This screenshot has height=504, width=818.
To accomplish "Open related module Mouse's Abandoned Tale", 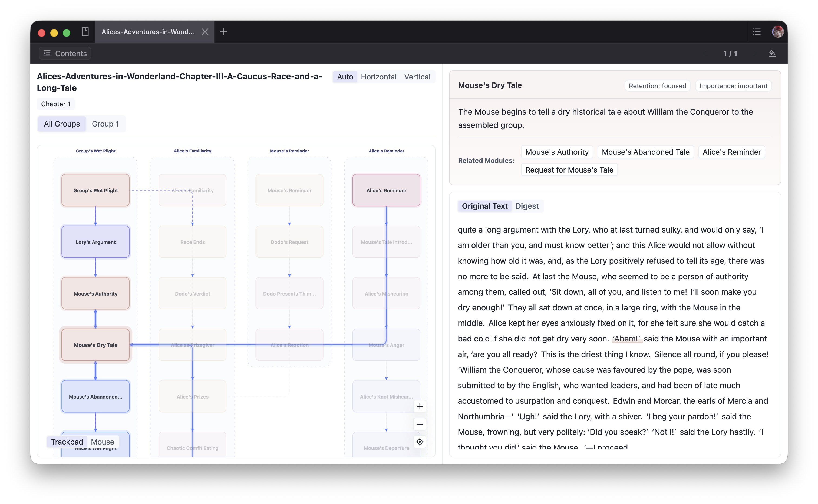I will pyautogui.click(x=646, y=152).
